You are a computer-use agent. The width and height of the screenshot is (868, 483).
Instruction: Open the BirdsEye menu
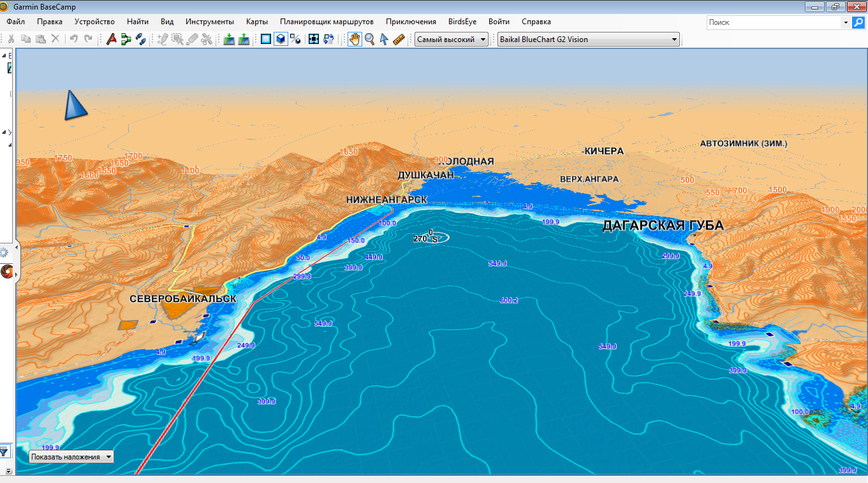point(462,22)
